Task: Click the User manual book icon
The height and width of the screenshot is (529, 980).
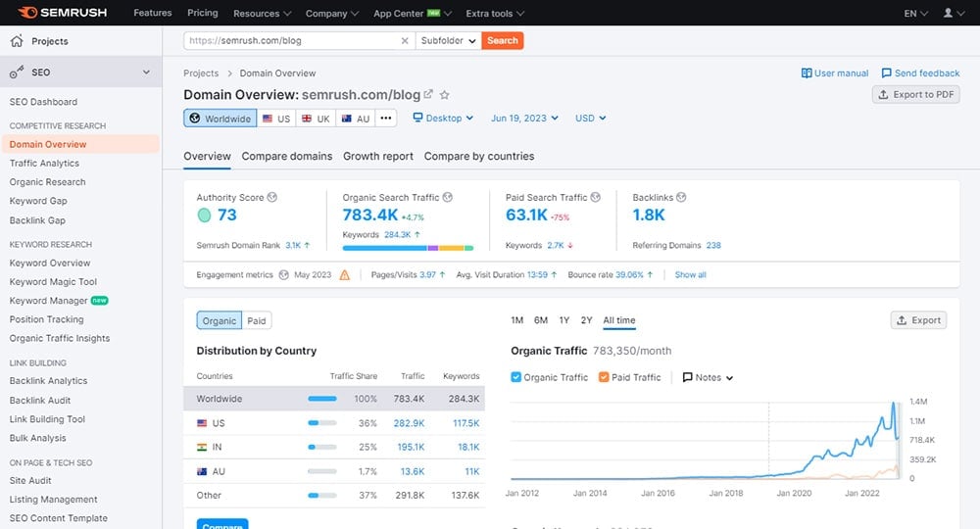Action: [x=807, y=73]
